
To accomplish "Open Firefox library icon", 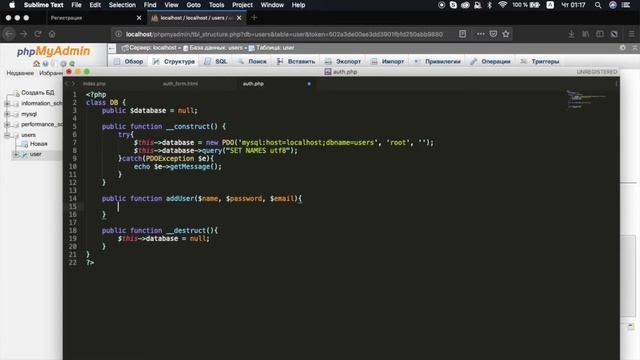I will [586, 34].
